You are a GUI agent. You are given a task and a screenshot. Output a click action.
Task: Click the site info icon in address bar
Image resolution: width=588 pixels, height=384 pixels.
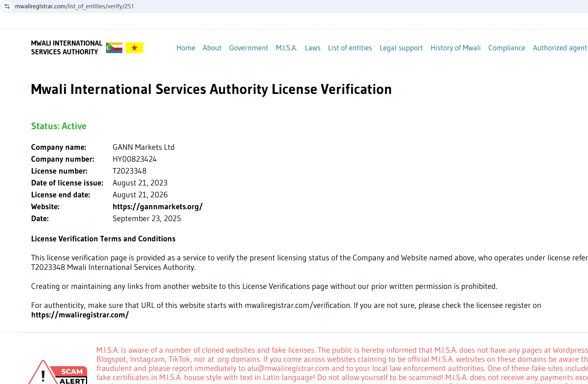point(7,6)
